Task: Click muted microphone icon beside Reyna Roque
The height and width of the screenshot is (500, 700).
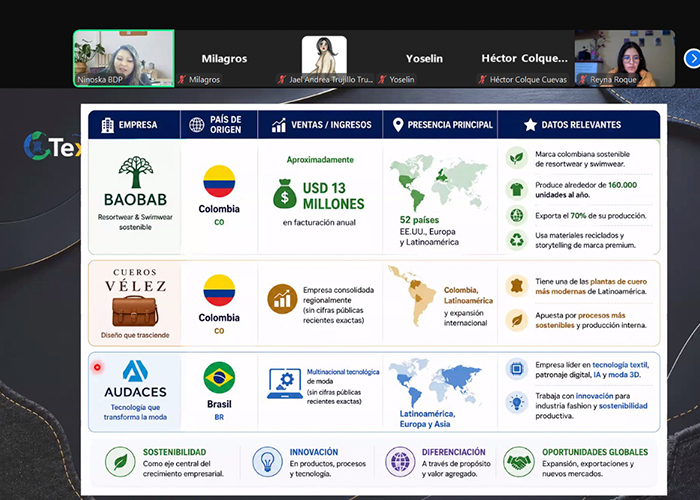Action: tap(582, 79)
